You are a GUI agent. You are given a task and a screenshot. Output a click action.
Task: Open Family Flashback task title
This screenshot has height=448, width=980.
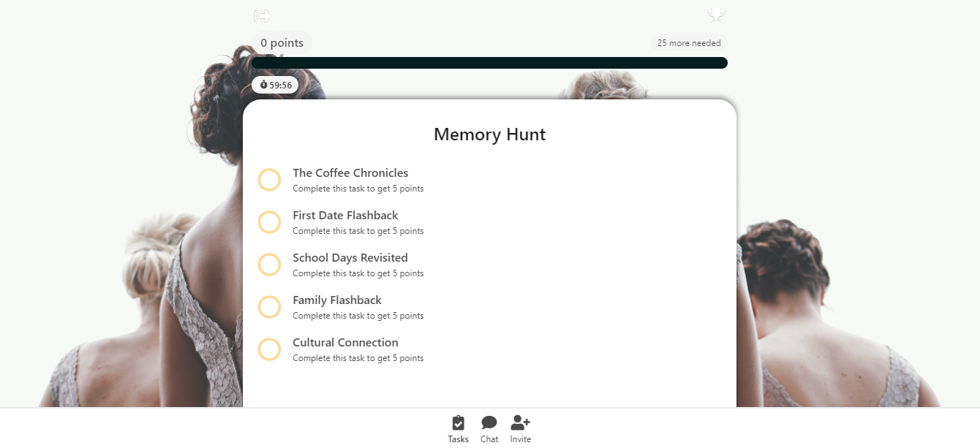337,300
